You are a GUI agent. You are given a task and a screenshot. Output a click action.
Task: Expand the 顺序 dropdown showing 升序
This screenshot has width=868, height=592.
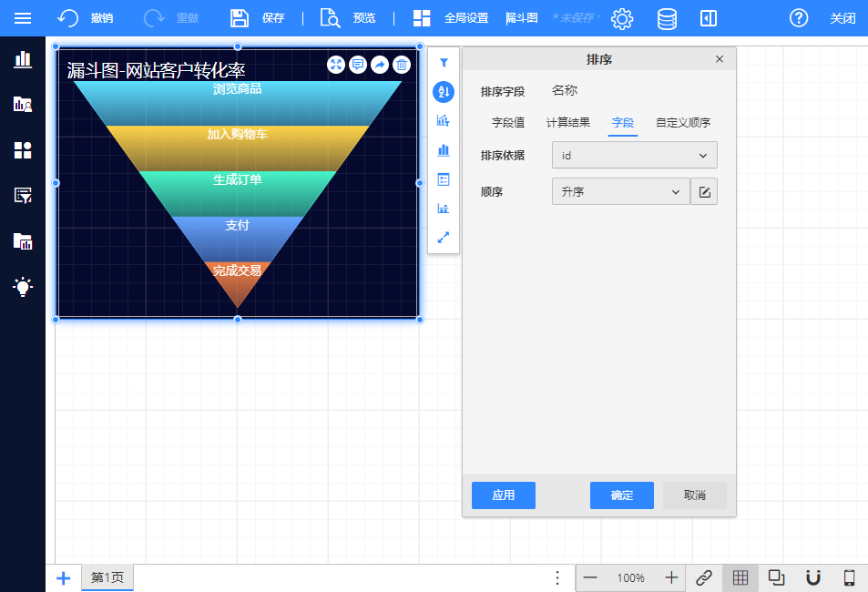click(620, 191)
